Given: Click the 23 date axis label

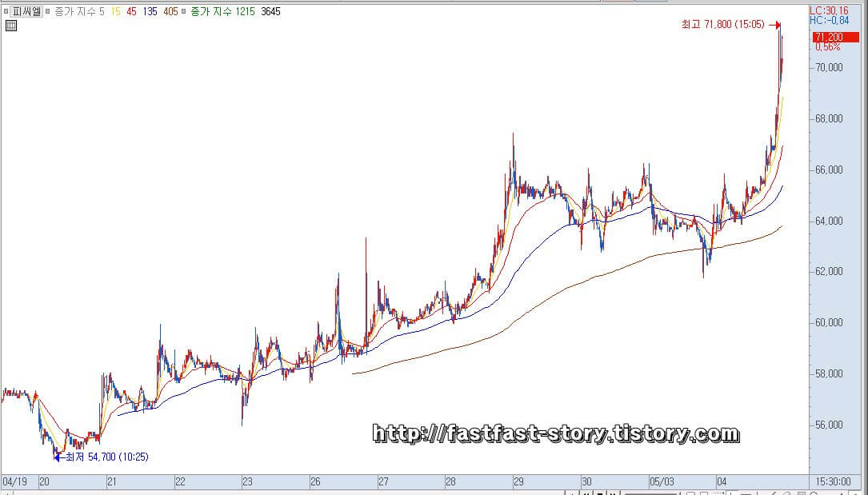Looking at the screenshot, I should [248, 481].
